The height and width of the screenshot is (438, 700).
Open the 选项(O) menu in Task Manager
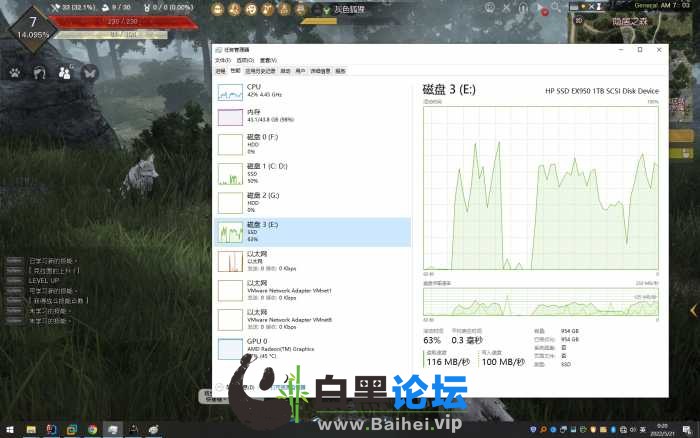tap(245, 60)
